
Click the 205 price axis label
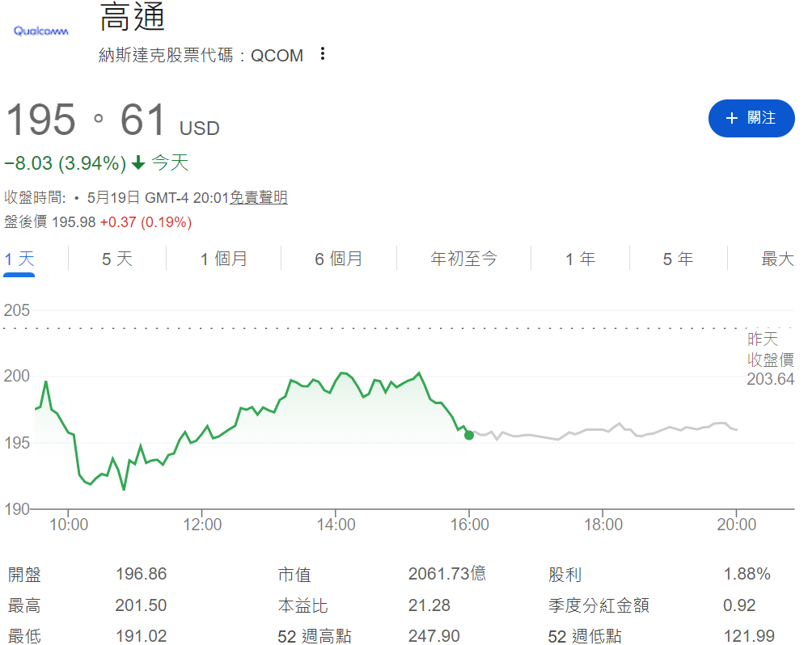click(16, 310)
